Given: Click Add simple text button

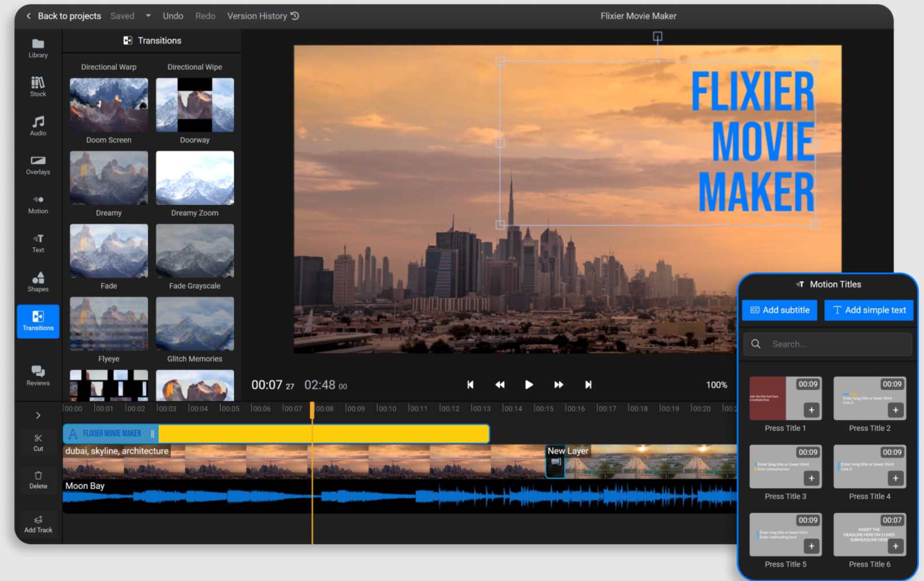Looking at the screenshot, I should 869,310.
